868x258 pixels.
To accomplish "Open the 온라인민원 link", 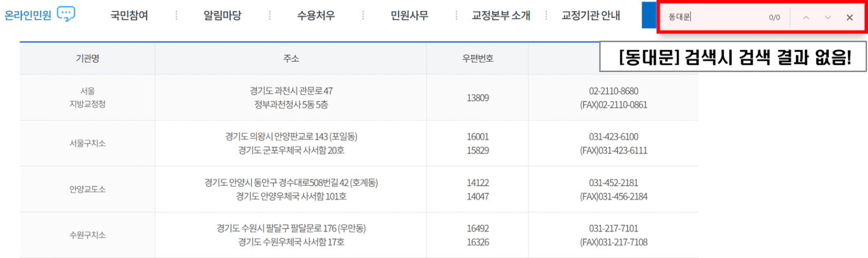I will coord(28,15).
